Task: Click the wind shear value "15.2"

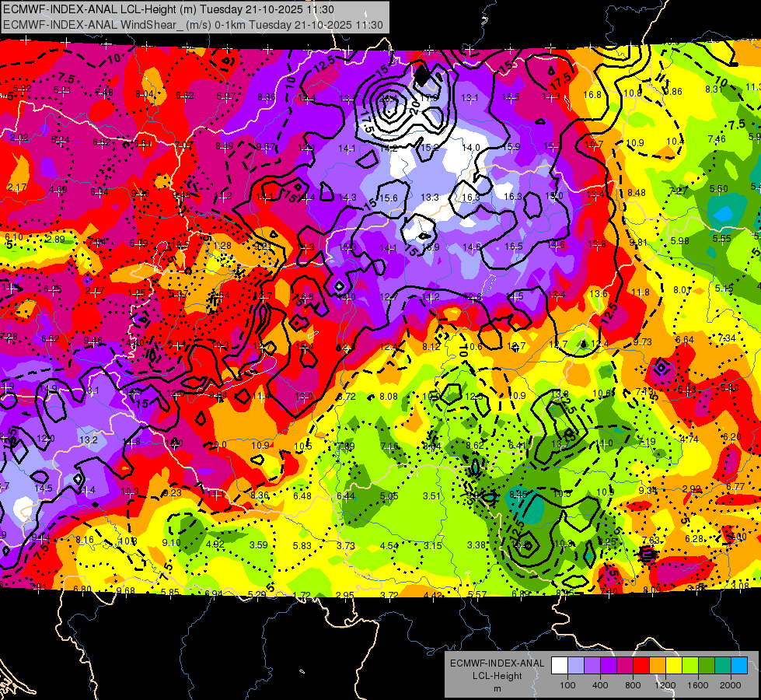Action: click(x=430, y=147)
